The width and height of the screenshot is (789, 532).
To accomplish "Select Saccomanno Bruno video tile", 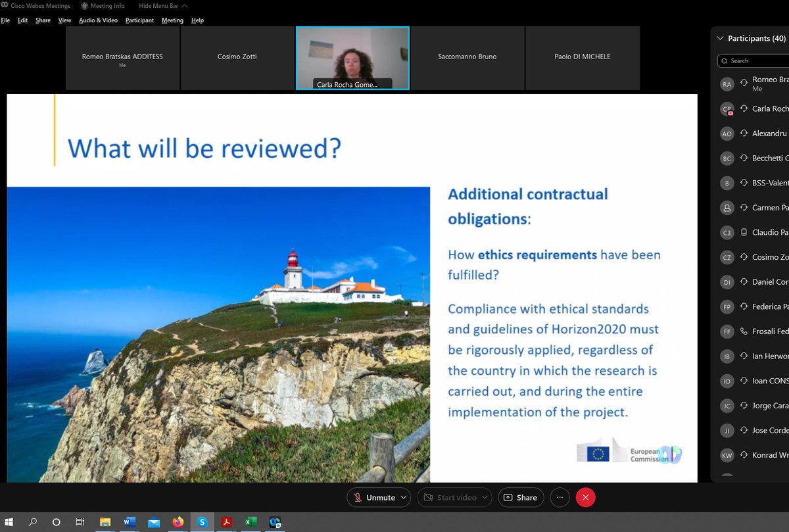I will (467, 58).
